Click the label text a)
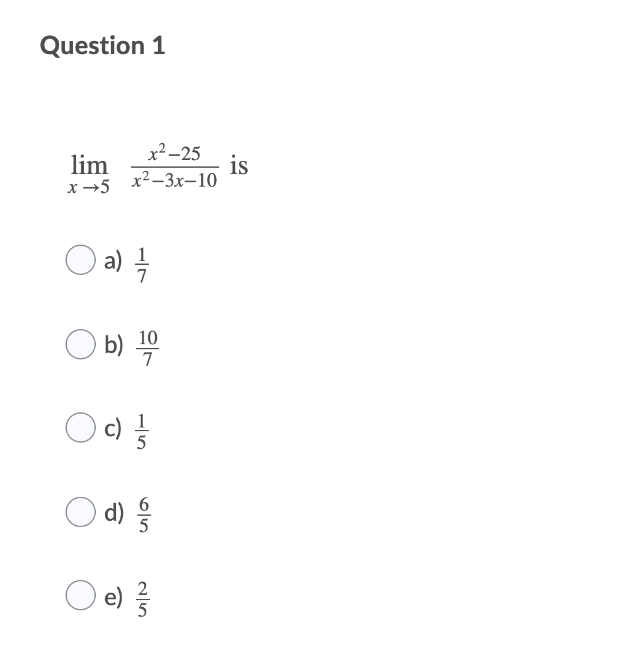 coord(114,261)
